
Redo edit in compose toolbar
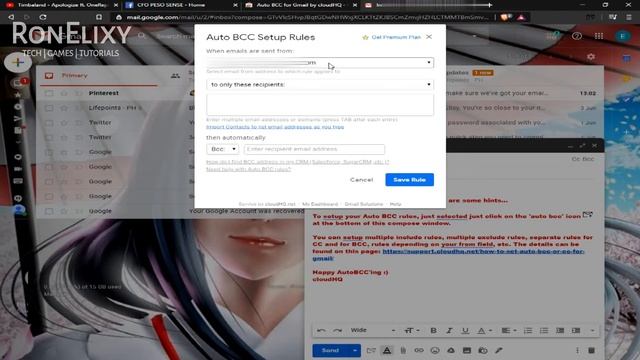pos(337,330)
